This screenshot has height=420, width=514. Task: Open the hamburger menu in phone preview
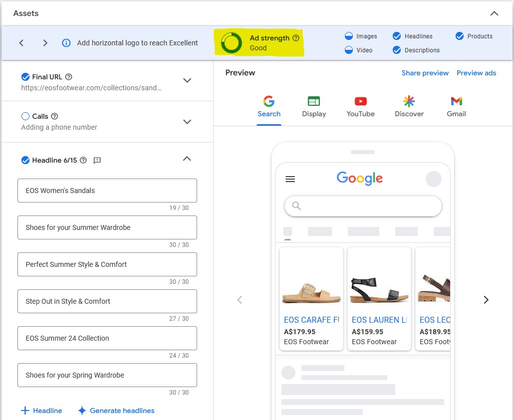click(290, 179)
